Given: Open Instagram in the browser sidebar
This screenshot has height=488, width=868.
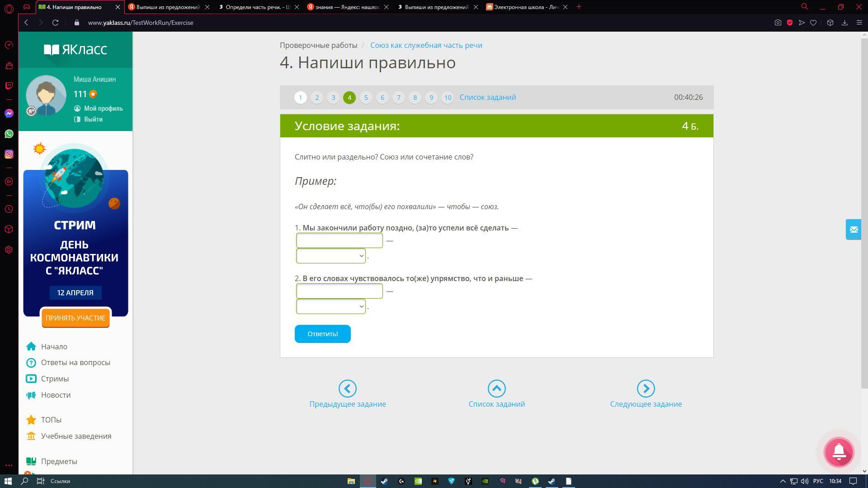Looking at the screenshot, I should [x=9, y=154].
